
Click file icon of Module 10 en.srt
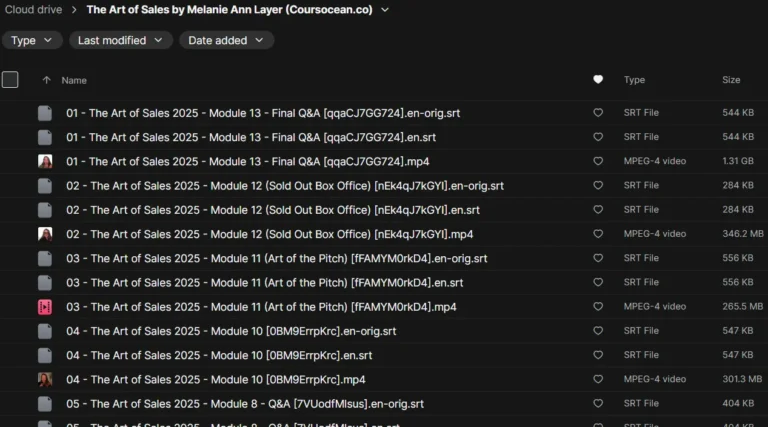(x=45, y=356)
